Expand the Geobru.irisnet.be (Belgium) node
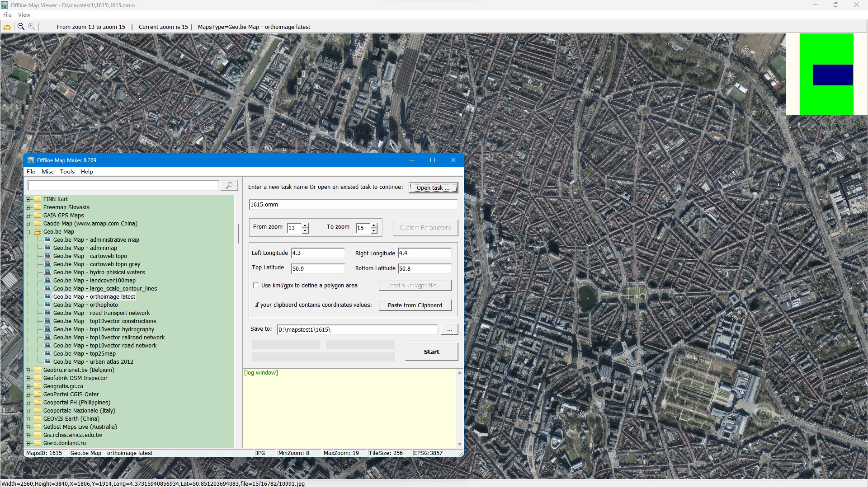 (28, 370)
